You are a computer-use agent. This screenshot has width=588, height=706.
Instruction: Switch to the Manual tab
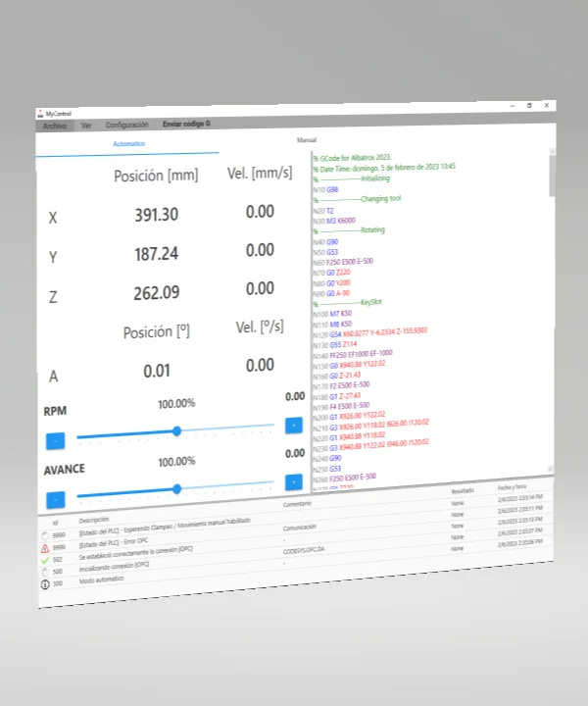pyautogui.click(x=307, y=140)
